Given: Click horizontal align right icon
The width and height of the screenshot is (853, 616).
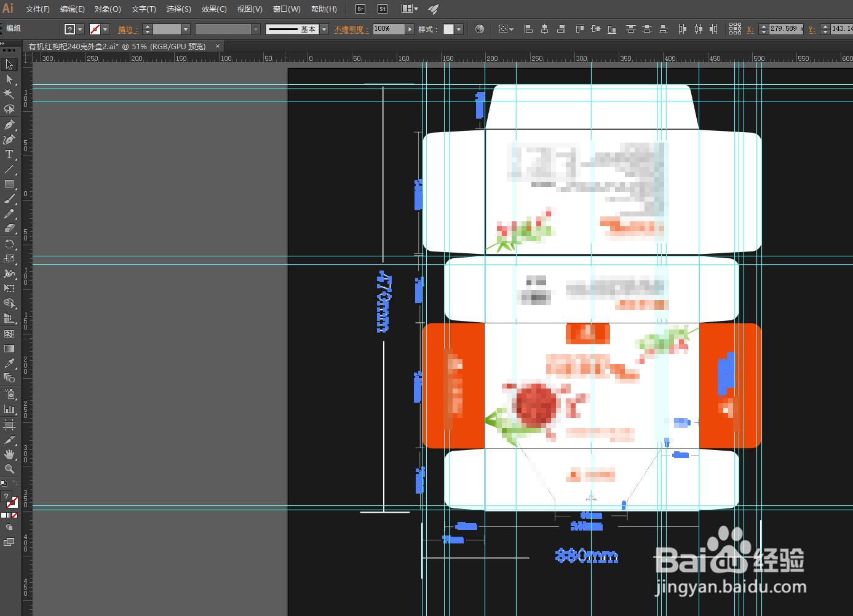Looking at the screenshot, I should pyautogui.click(x=561, y=29).
